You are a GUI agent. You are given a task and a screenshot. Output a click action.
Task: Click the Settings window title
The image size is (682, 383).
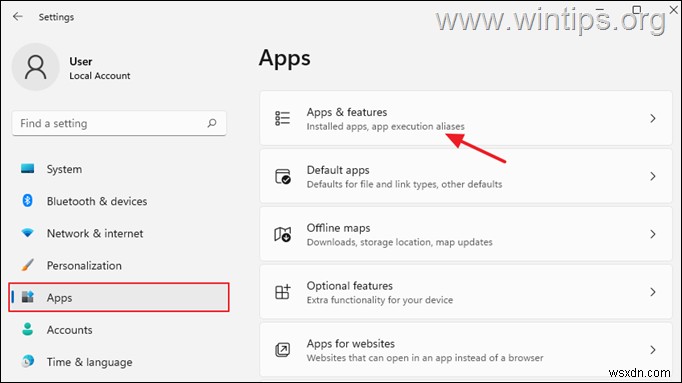(56, 17)
